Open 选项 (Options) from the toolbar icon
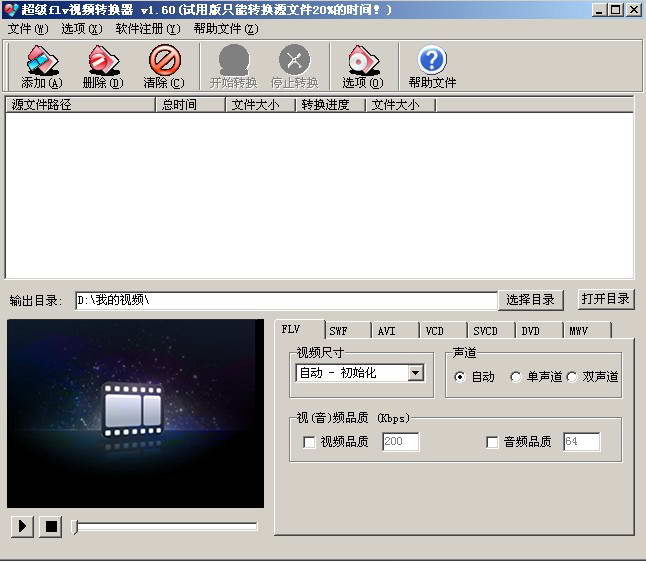The height and width of the screenshot is (562, 646). [x=362, y=62]
